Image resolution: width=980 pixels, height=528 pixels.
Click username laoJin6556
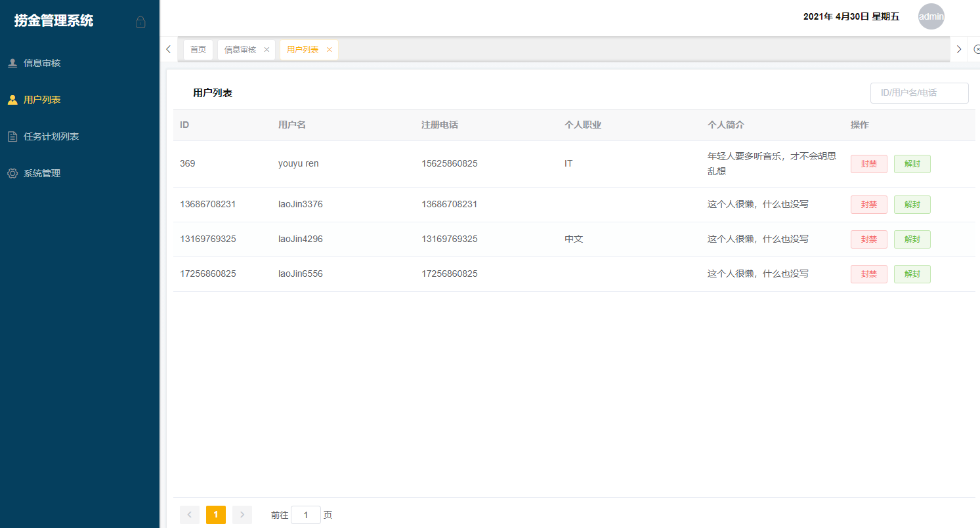click(x=301, y=274)
